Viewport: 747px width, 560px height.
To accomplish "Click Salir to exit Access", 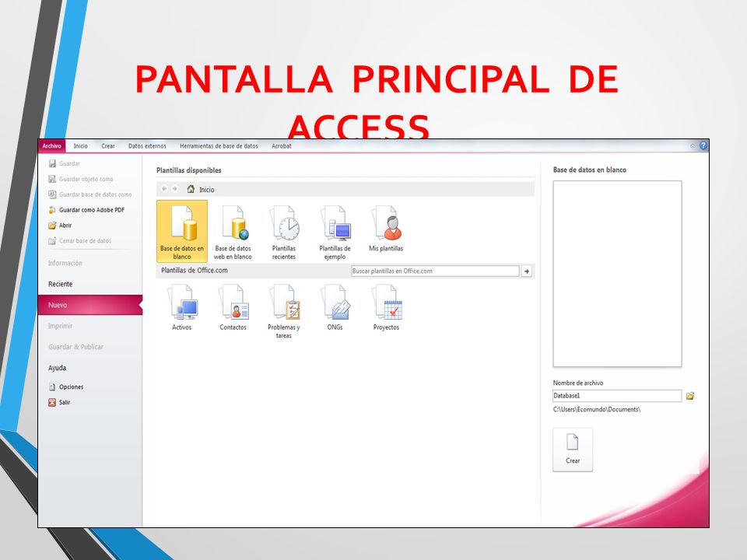I will pyautogui.click(x=60, y=402).
